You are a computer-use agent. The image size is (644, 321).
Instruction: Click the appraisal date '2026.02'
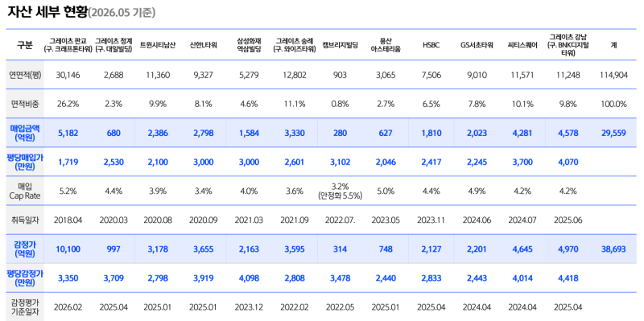(x=68, y=307)
